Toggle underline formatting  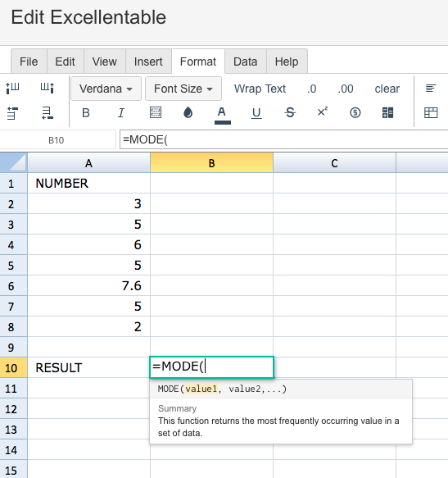tap(256, 113)
